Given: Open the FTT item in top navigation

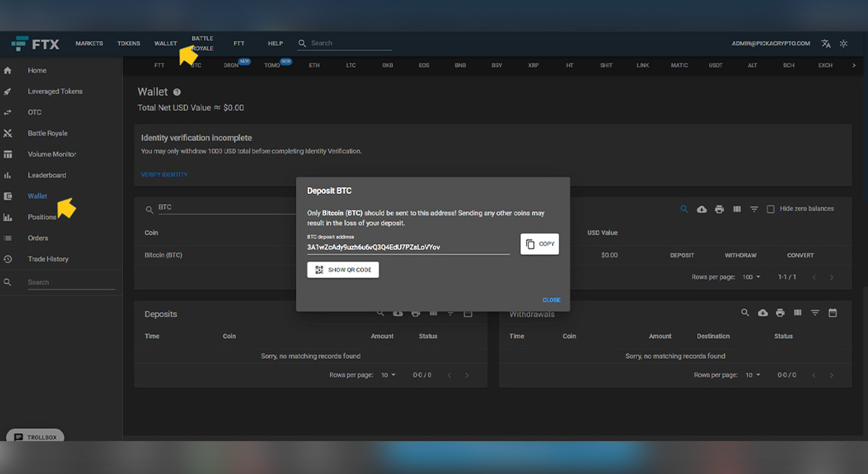Looking at the screenshot, I should tap(239, 44).
